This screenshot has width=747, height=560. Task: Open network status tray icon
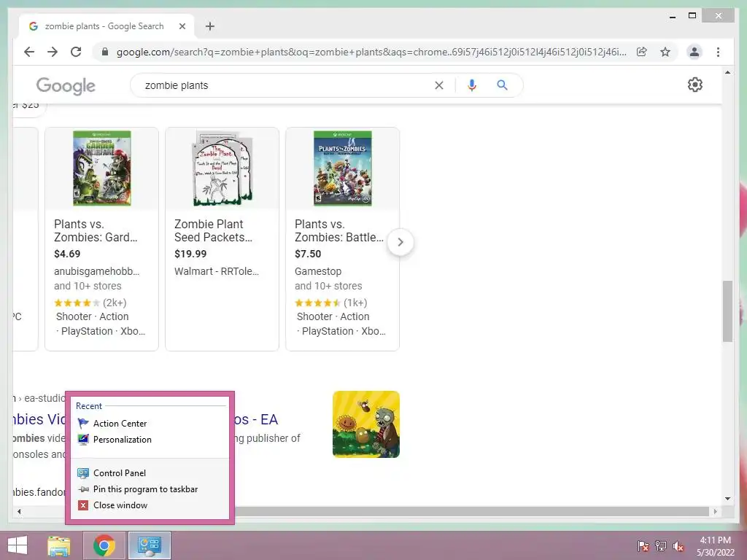[x=661, y=546]
